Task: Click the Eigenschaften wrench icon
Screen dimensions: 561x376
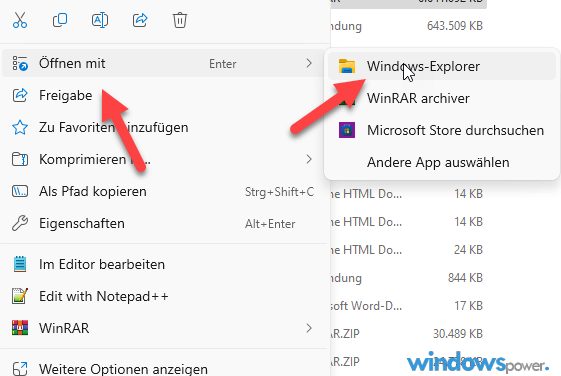Action: pos(20,223)
